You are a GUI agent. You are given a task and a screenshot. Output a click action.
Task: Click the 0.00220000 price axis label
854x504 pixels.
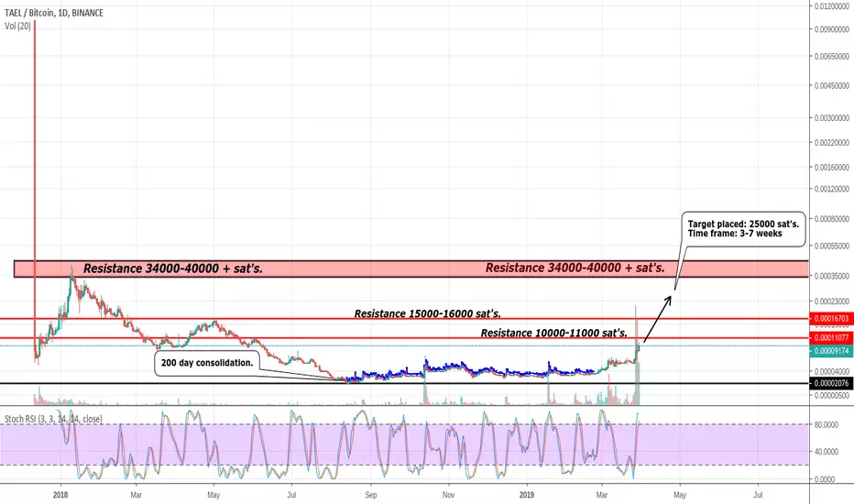click(x=832, y=143)
